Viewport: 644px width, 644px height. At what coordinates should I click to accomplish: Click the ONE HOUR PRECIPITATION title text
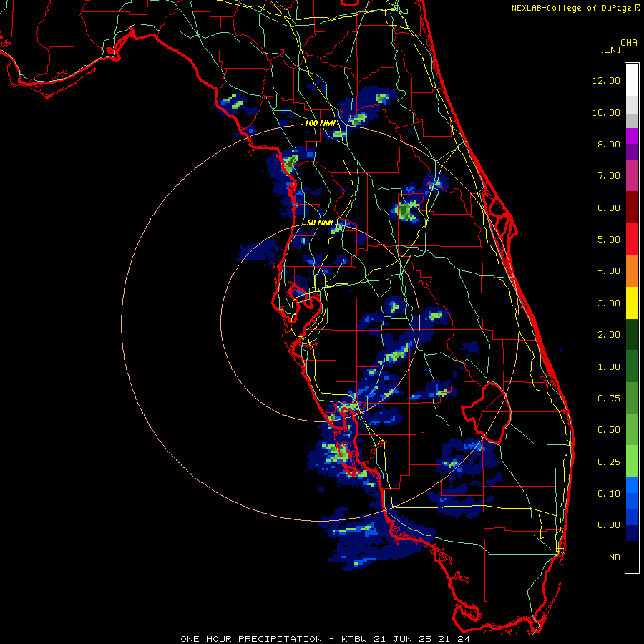pos(251,639)
